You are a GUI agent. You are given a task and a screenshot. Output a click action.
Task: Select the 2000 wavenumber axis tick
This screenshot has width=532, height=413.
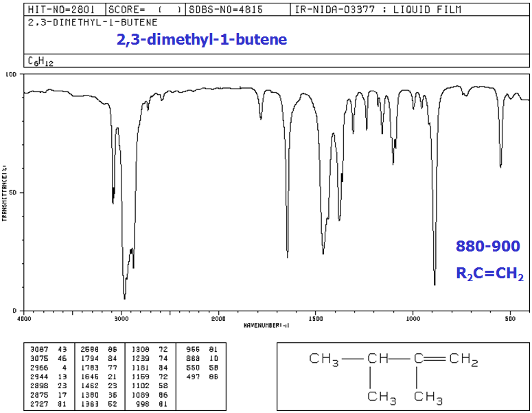point(218,318)
